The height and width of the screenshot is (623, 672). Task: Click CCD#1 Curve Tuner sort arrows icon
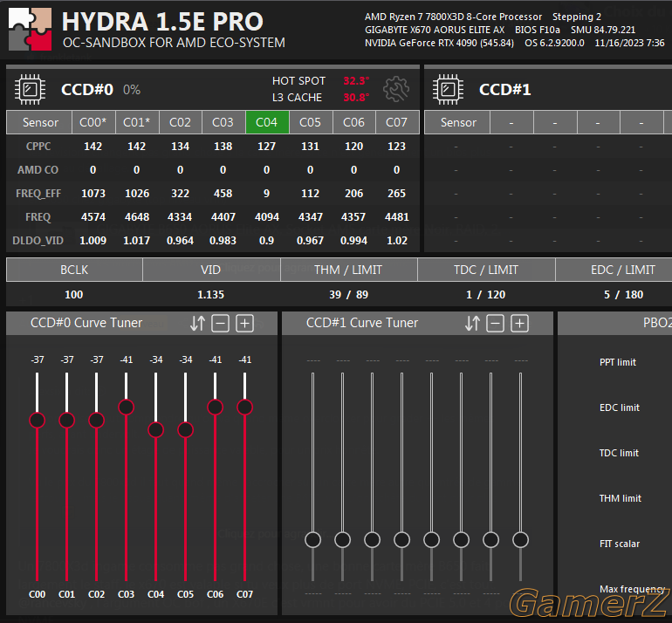[472, 323]
